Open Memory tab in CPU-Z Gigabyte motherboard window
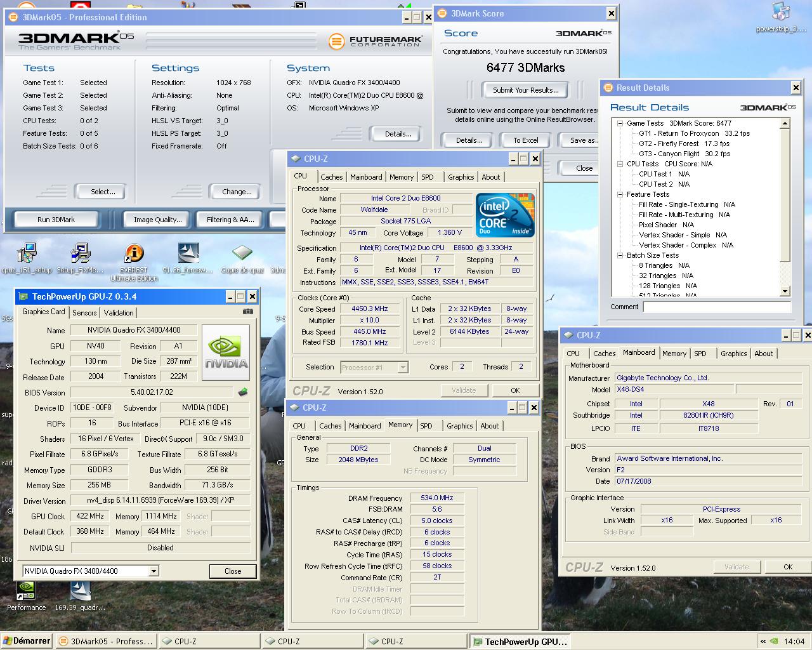The height and width of the screenshot is (650, 812). coord(674,354)
